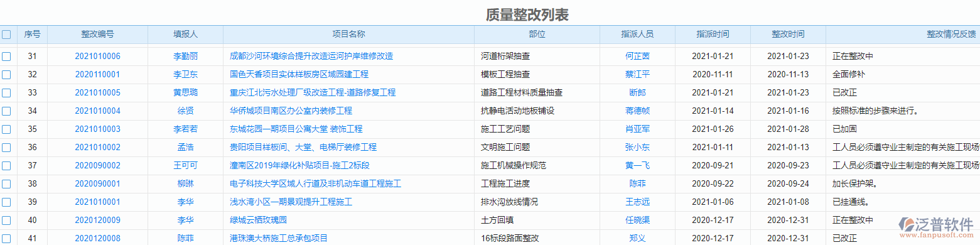Click assigned person 肖亚军
980x245 pixels.
[x=637, y=129]
